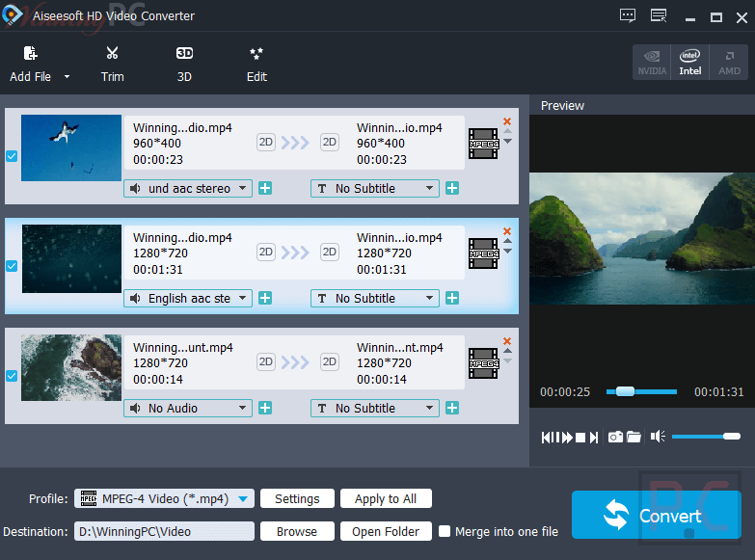The image size is (755, 560).
Task: Open subtitle dropdown for 960*400 video
Action: [375, 188]
